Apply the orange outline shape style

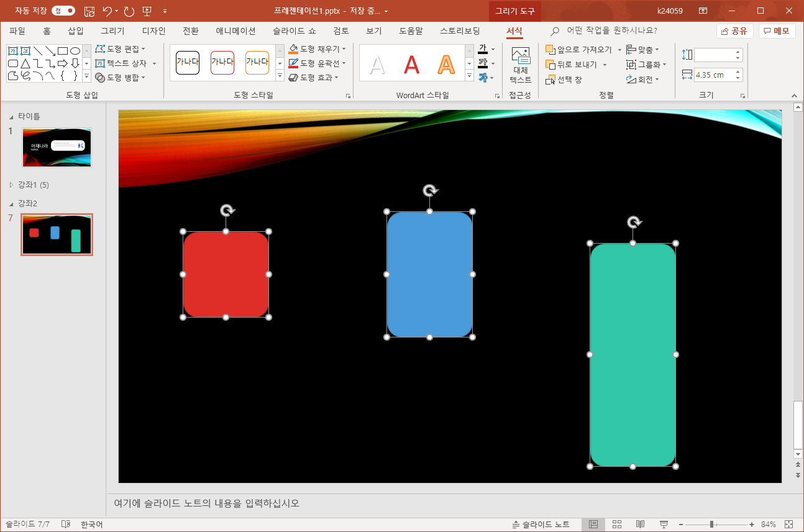[257, 63]
